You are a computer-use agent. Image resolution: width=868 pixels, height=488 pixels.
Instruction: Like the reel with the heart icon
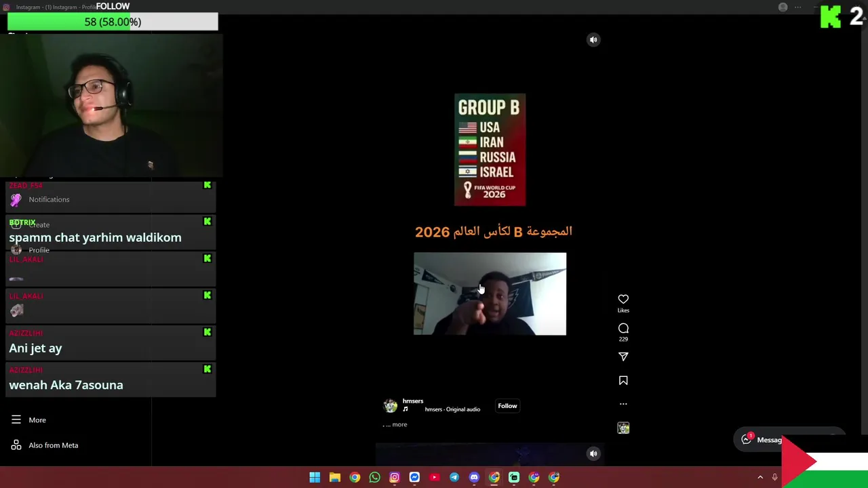pos(623,299)
